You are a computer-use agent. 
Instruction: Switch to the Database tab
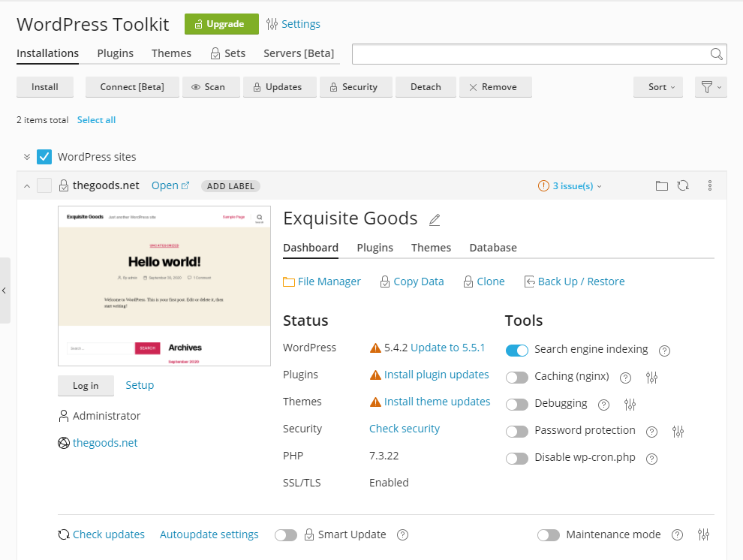point(493,248)
